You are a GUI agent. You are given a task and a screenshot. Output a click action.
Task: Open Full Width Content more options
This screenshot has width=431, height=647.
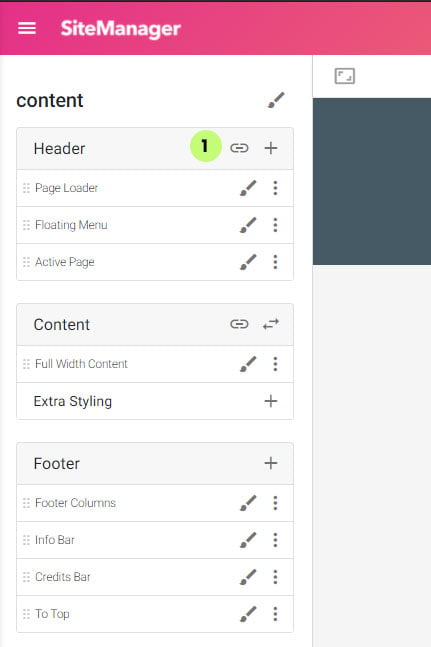tap(275, 364)
